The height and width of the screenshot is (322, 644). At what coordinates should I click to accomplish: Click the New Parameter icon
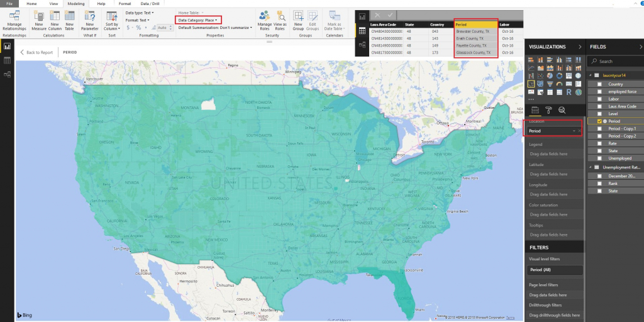point(89,16)
